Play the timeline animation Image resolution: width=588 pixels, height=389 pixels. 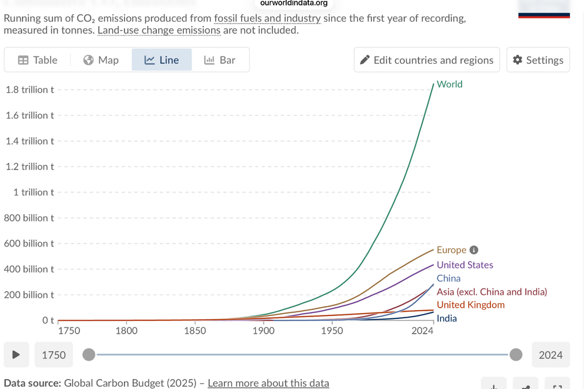16,355
